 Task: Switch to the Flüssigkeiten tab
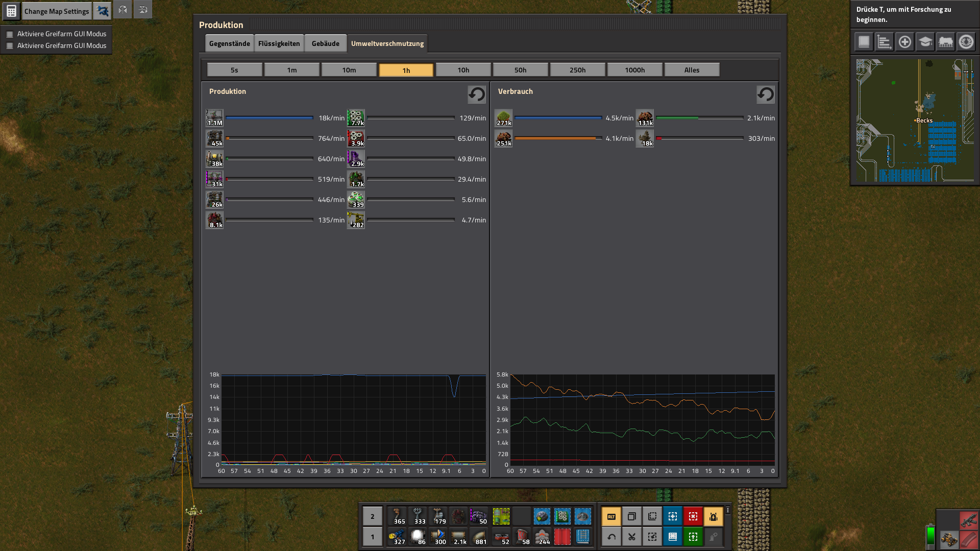pos(279,43)
